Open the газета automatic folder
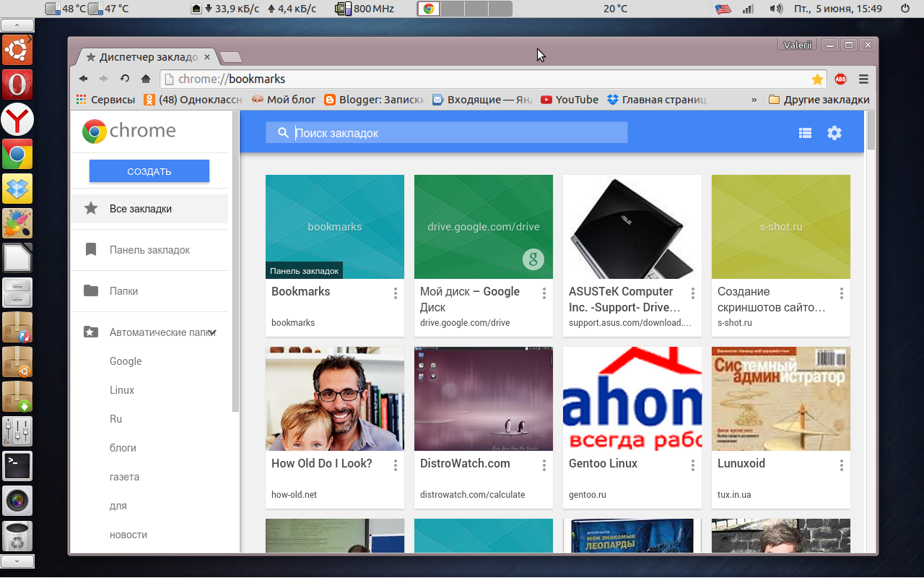924x578 pixels. pyautogui.click(x=124, y=477)
